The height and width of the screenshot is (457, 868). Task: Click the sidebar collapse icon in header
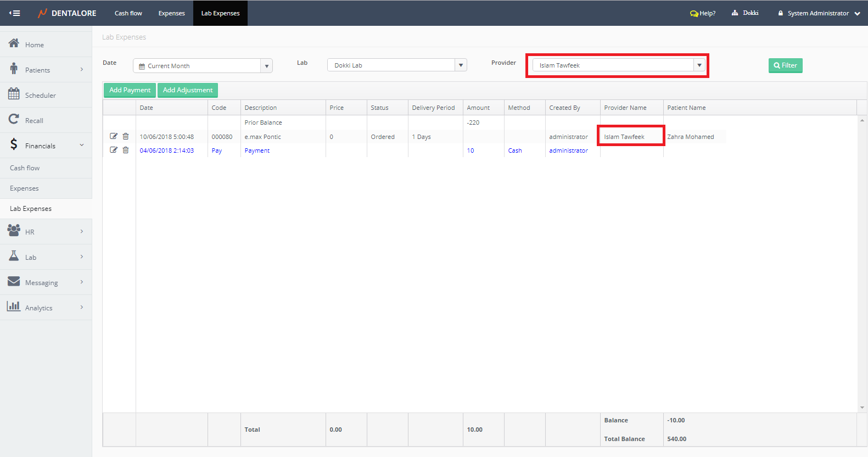15,13
